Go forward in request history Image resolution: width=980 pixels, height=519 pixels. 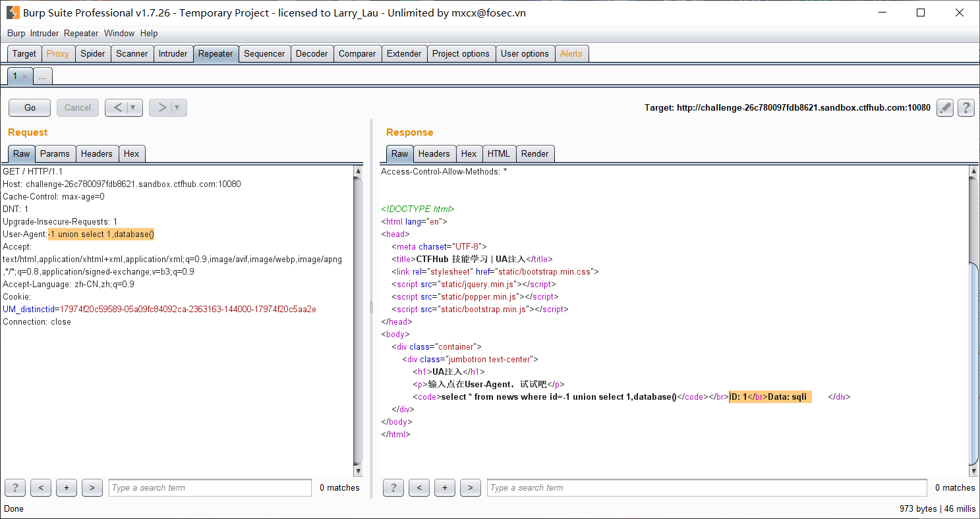(x=161, y=108)
